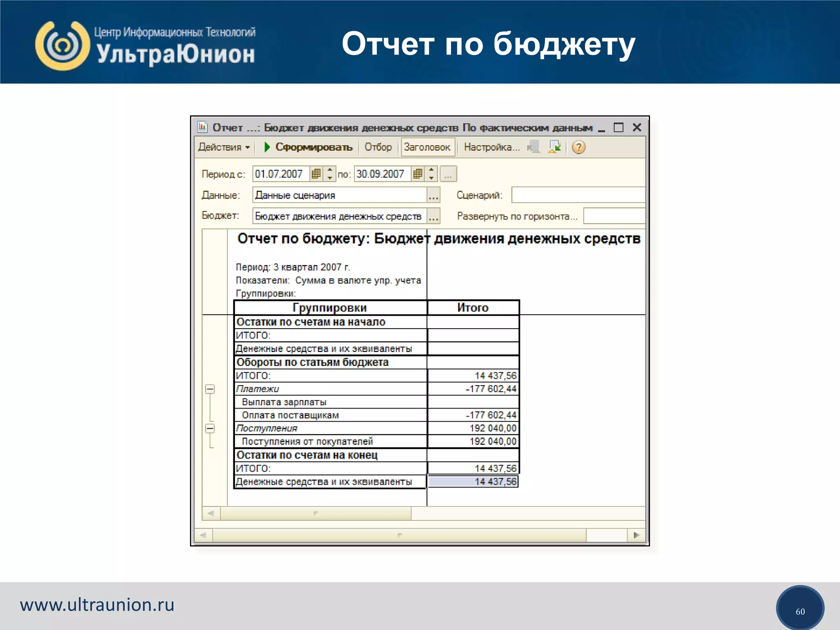This screenshot has width=840, height=630.
Task: Open the Действия dropdown menu
Action: click(224, 147)
